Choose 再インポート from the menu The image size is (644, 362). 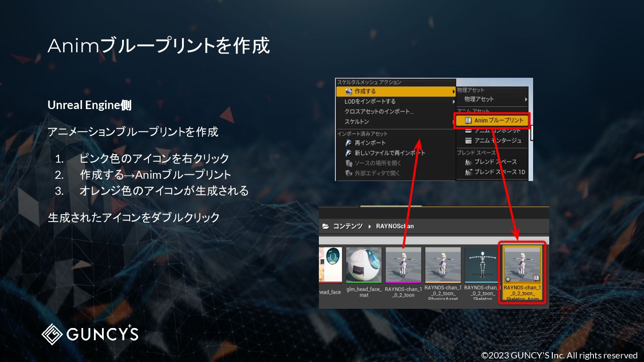395,143
